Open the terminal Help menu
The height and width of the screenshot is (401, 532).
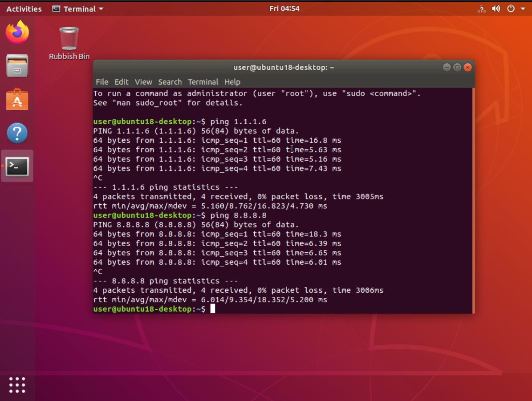232,82
